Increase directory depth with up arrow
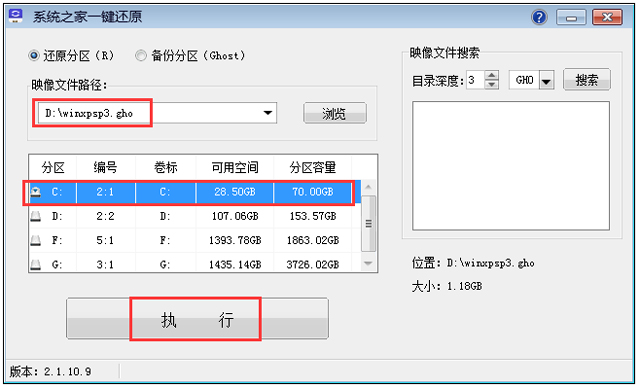This screenshot has height=388, width=640. pos(492,75)
